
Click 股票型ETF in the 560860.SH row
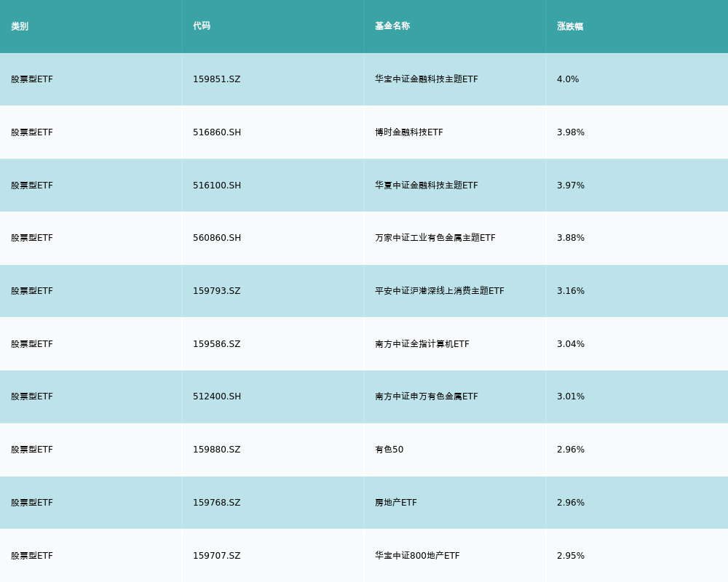[x=32, y=238]
